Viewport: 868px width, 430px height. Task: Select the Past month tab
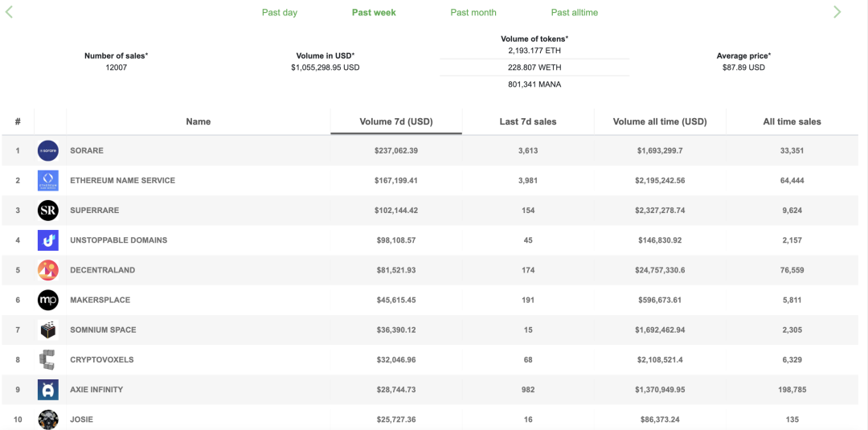pos(473,12)
